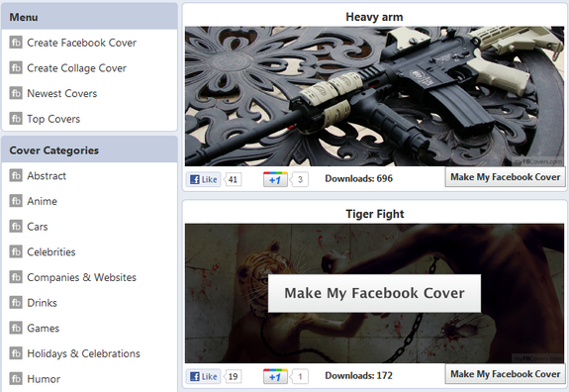Click Make My Facebook Cover under Tiger Fight
The width and height of the screenshot is (569, 392).
pos(505,374)
